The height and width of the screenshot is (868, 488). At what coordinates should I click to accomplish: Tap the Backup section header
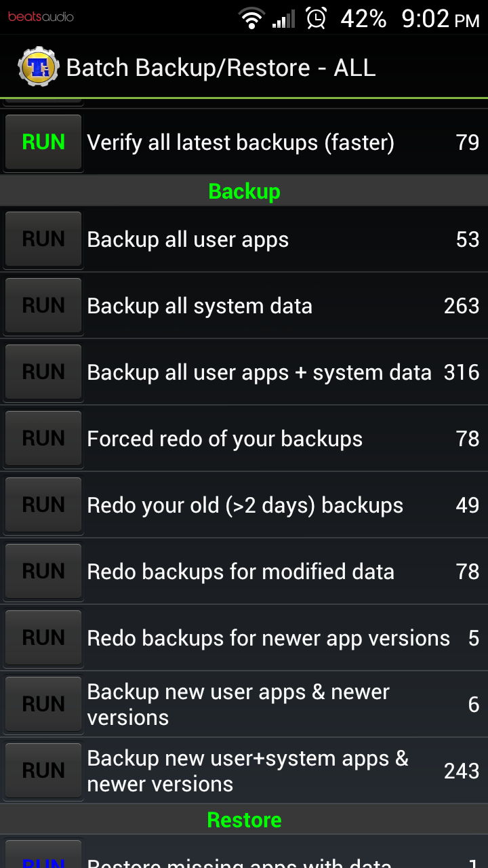click(x=244, y=191)
